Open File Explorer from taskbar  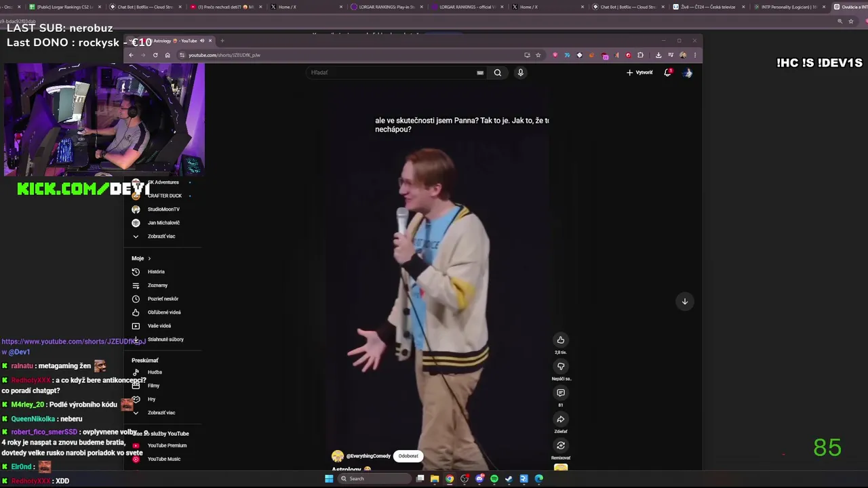pos(435,479)
